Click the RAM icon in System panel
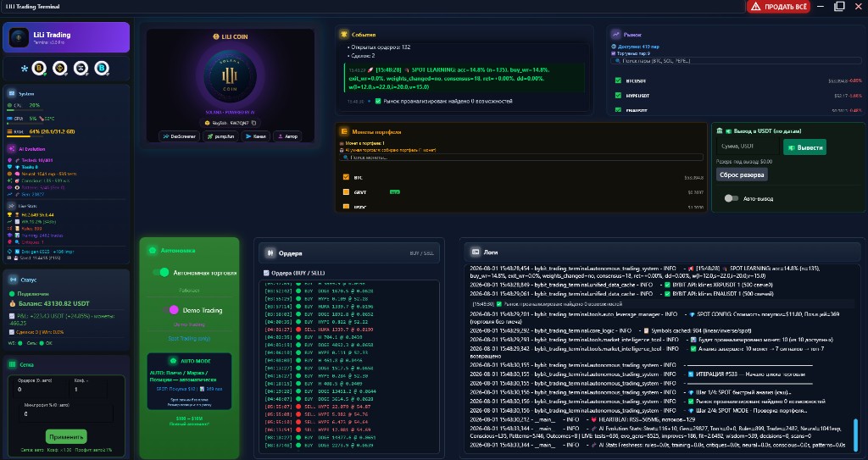The width and height of the screenshot is (868, 460). pyautogui.click(x=10, y=132)
